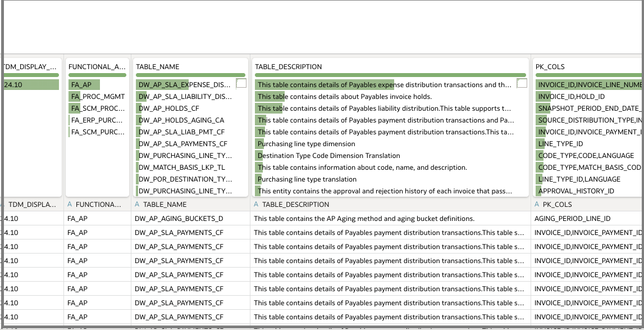The image size is (644, 330).
Task: Click the text type icon beside PK_COLS column
Action: (x=537, y=205)
